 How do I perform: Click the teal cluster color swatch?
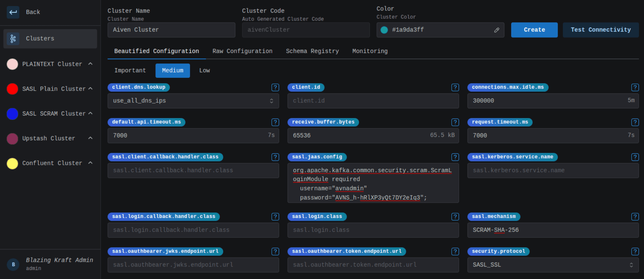[x=384, y=30]
